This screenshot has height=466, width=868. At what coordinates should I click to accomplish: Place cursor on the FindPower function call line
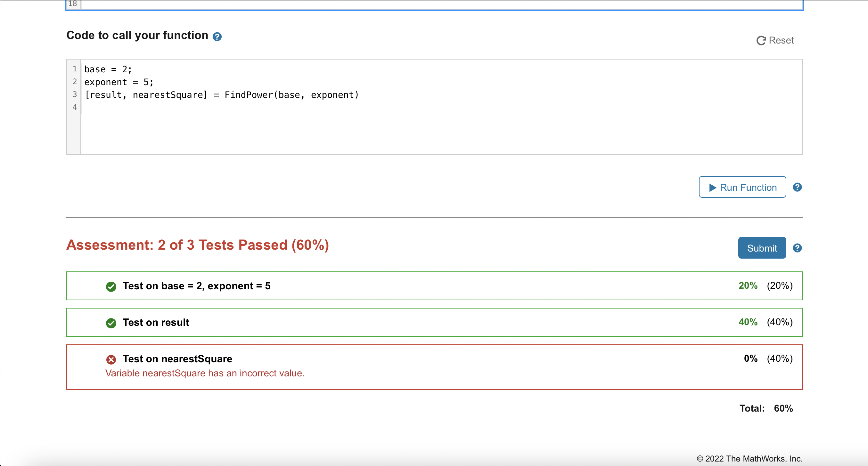(222, 95)
